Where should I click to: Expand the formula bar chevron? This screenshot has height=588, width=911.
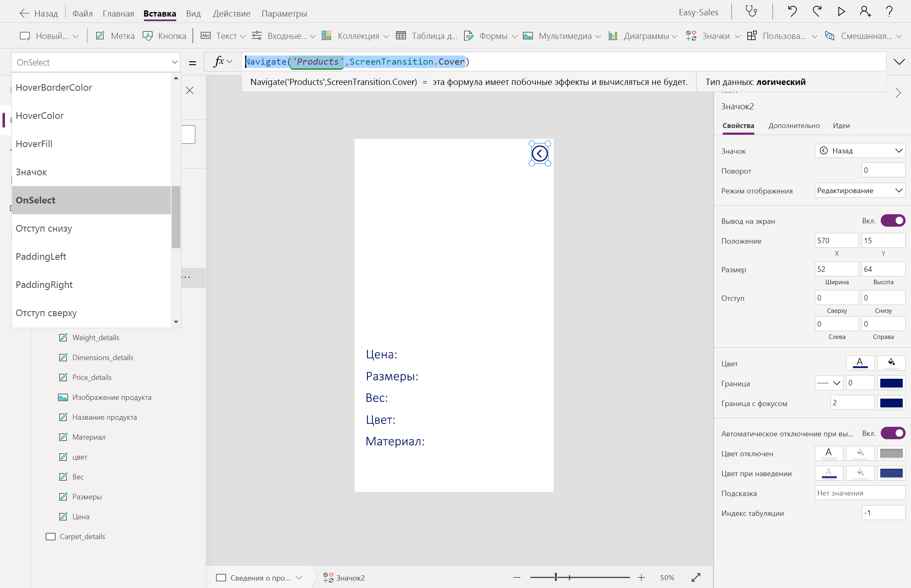click(899, 62)
